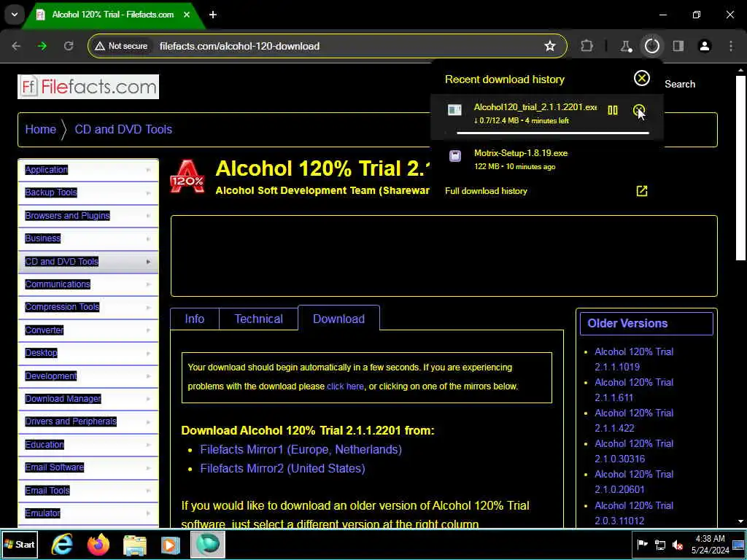
Task: View Not secure site information
Action: [121, 46]
